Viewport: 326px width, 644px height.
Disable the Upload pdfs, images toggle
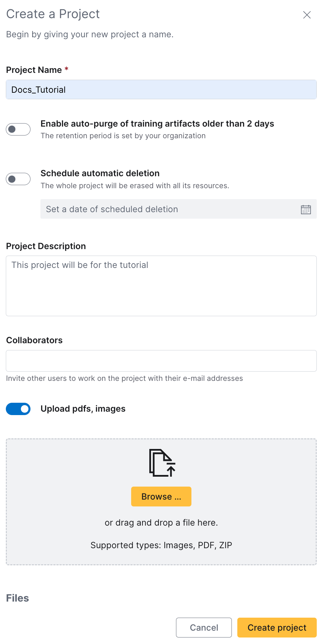click(18, 409)
